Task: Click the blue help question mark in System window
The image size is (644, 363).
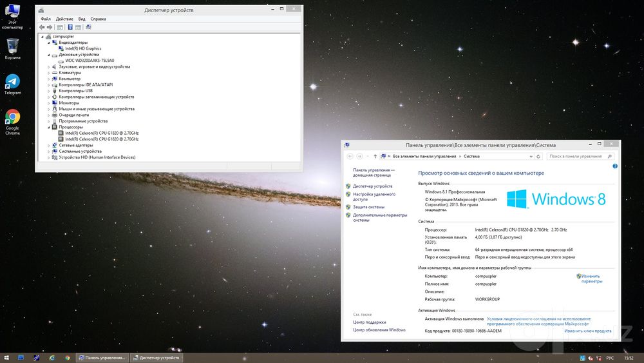Action: pyautogui.click(x=615, y=166)
